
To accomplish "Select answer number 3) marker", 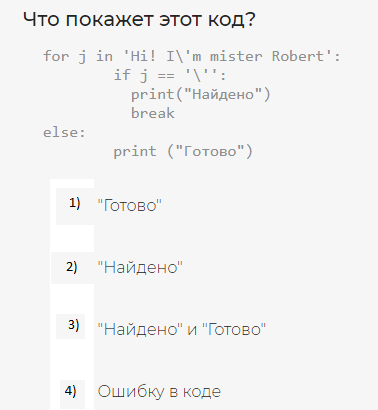I will [74, 325].
